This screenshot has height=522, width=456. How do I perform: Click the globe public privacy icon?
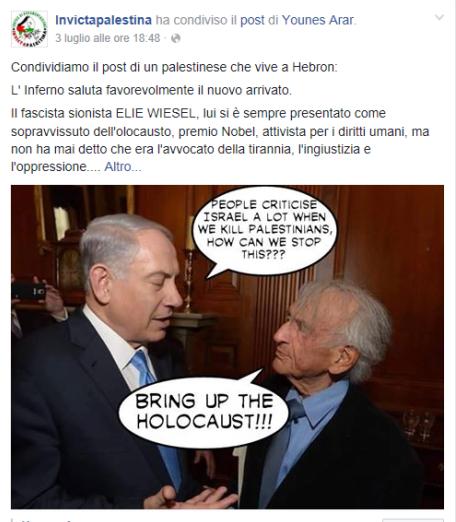coord(176,38)
